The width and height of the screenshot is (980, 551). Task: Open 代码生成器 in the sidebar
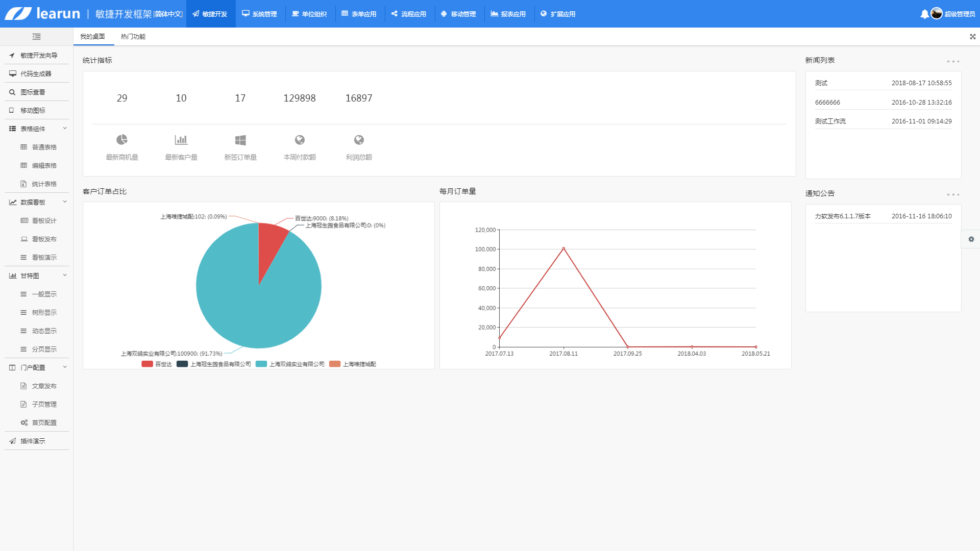37,73
